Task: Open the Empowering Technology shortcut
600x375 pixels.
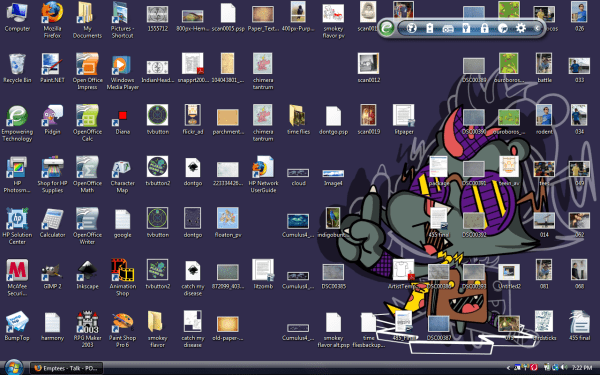Action: tap(17, 123)
